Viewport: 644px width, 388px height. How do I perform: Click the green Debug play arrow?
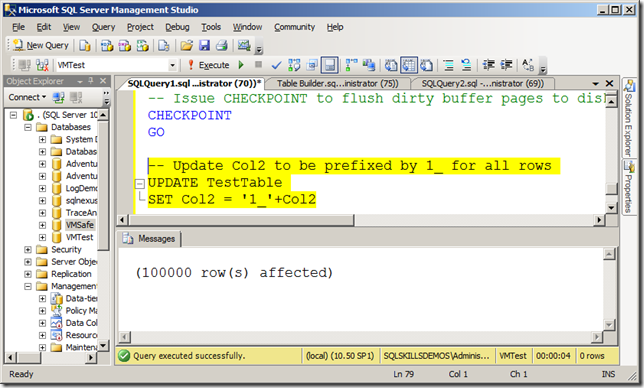pyautogui.click(x=241, y=65)
